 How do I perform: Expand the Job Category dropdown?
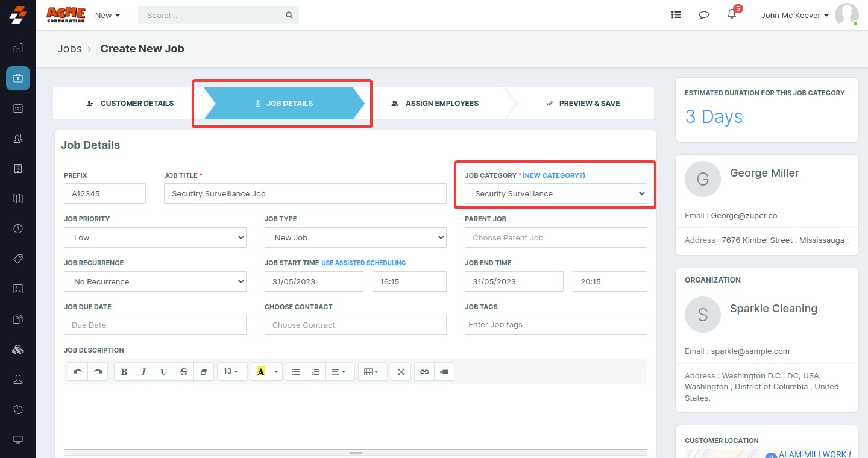555,194
